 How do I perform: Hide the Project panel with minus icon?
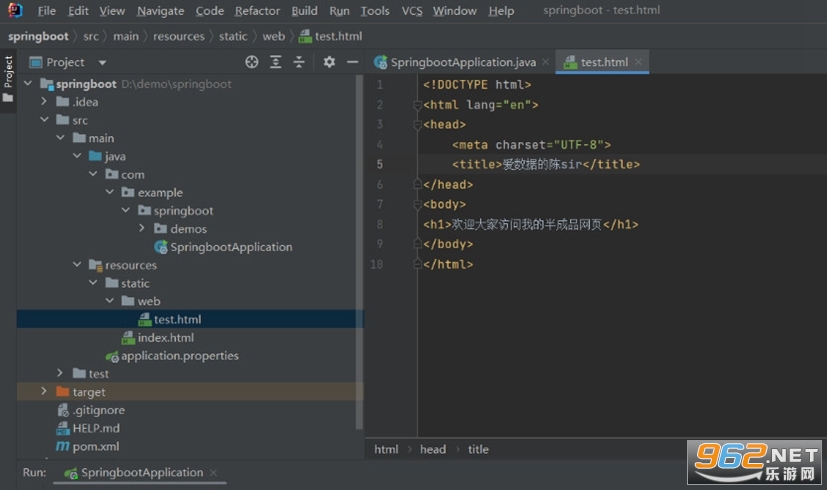pyautogui.click(x=352, y=62)
